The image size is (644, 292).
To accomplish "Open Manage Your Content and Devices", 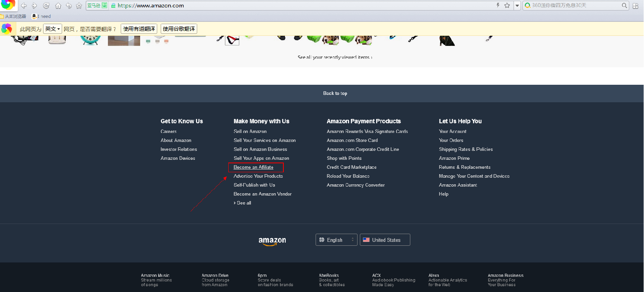I will tap(474, 176).
